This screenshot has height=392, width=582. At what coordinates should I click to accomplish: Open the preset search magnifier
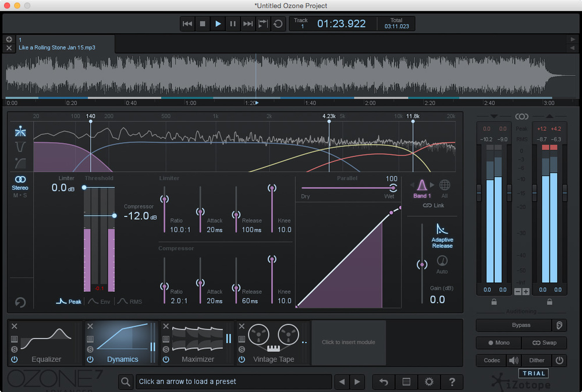point(125,382)
